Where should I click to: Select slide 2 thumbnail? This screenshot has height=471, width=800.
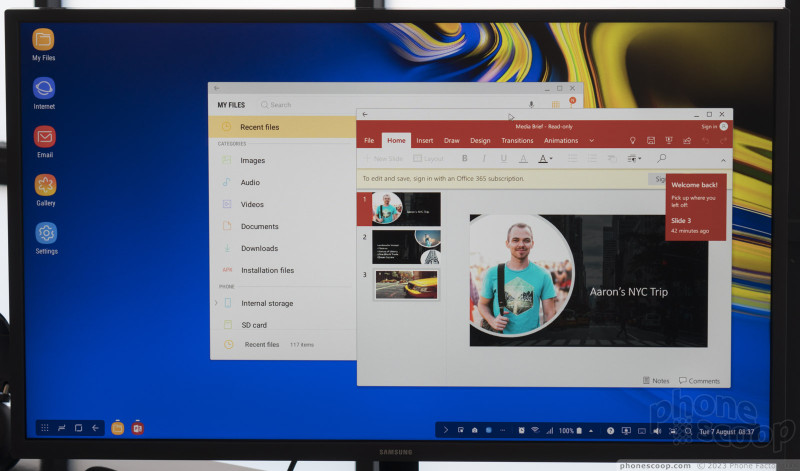coord(406,247)
